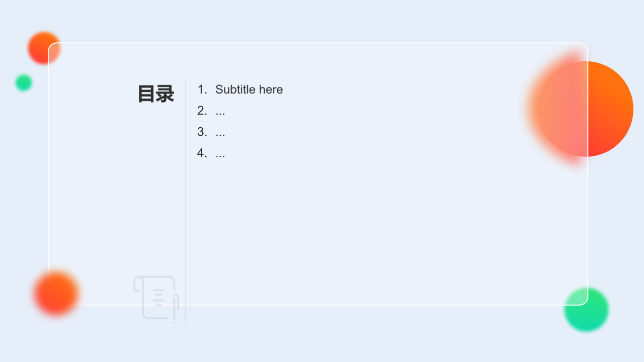Select the vertical divider line beside 目录
The height and width of the screenshot is (362, 644).
(186, 201)
